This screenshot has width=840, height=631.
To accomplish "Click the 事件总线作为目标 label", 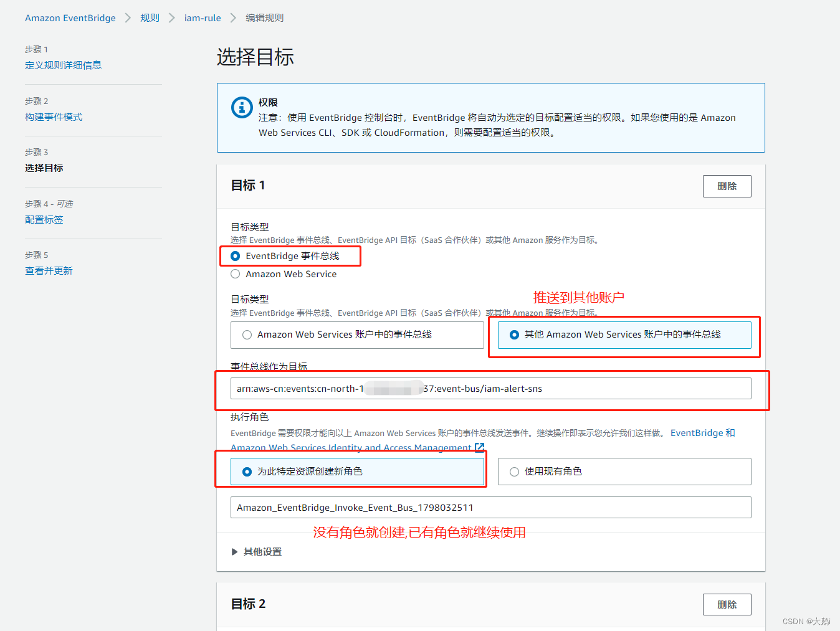I will point(269,366).
